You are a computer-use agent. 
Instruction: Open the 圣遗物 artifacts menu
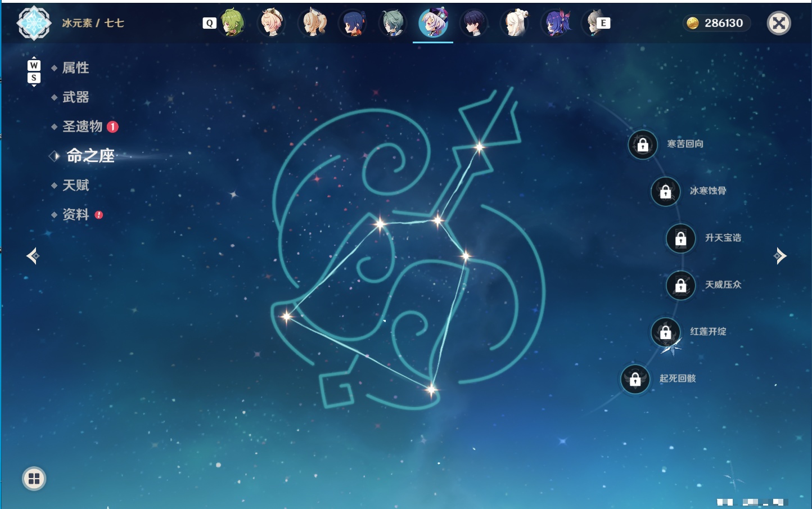82,127
